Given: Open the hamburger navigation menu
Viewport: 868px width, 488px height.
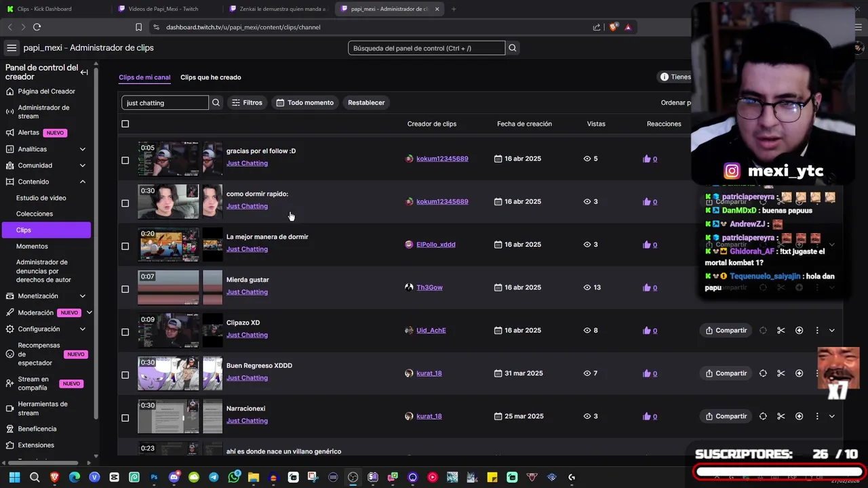Looking at the screenshot, I should point(12,48).
